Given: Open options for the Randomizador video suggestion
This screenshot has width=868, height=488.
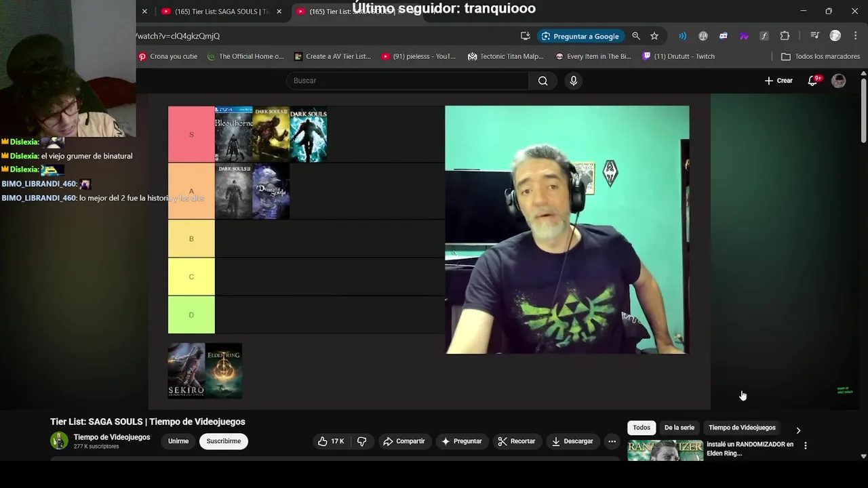Looking at the screenshot, I should [x=806, y=446].
